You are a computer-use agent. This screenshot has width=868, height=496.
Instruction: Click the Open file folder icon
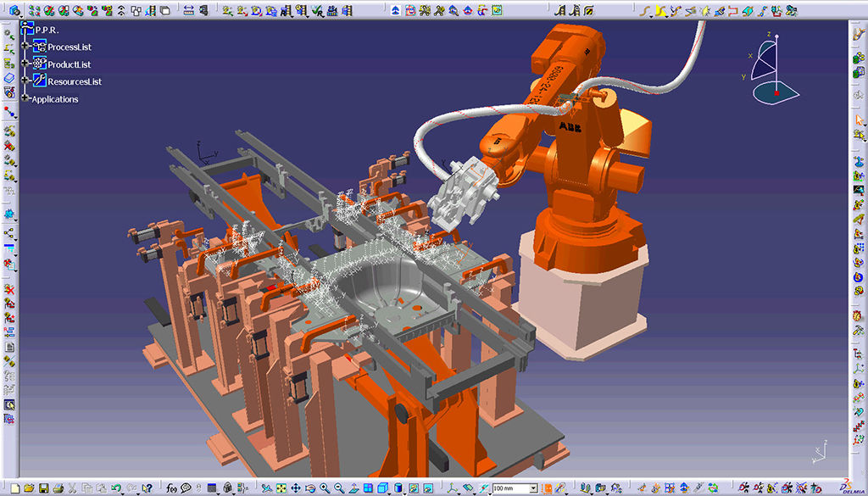point(29,488)
